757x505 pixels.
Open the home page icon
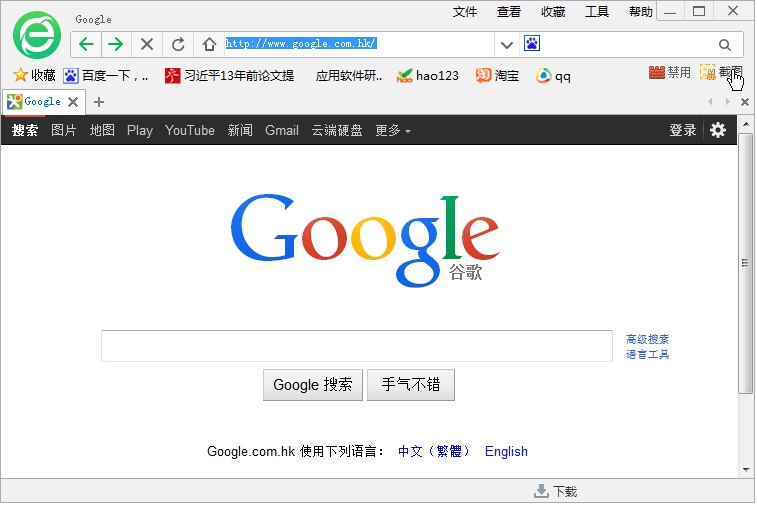point(209,44)
